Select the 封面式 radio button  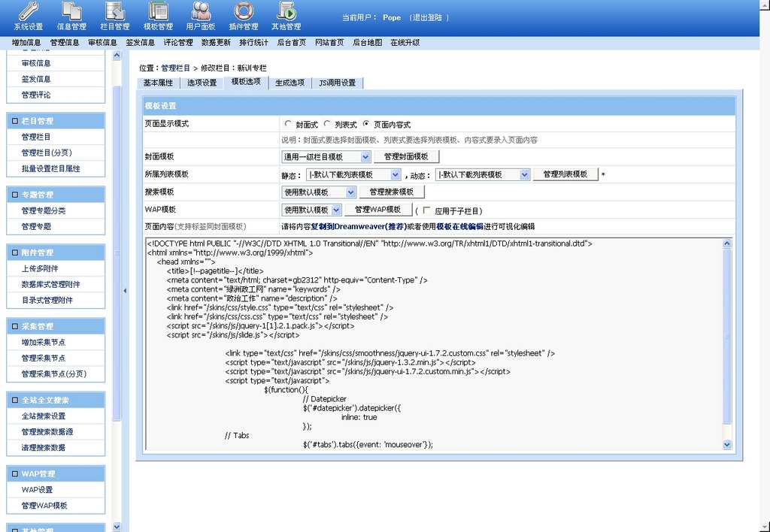[288, 124]
